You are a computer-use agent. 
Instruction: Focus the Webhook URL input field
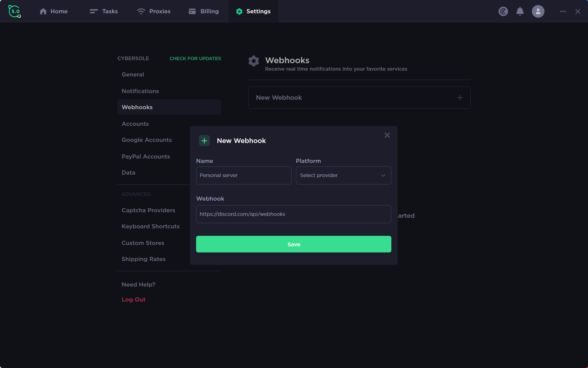click(294, 214)
